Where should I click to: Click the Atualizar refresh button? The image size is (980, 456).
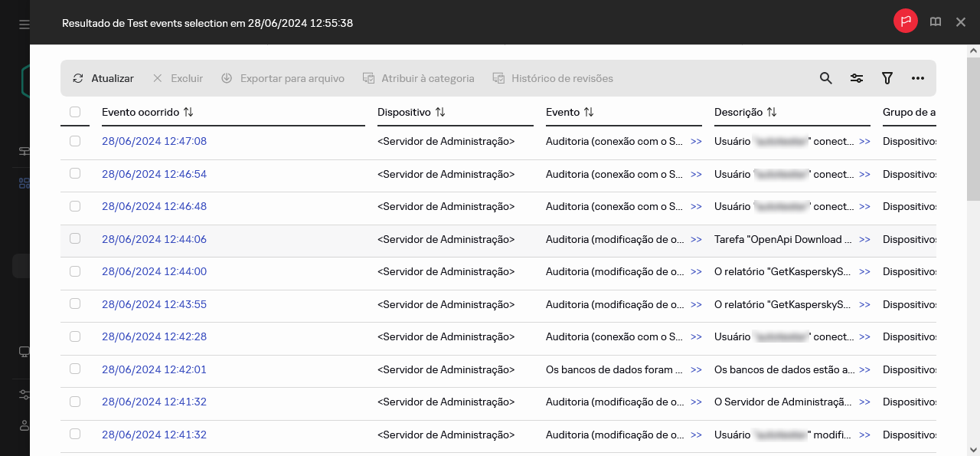point(103,78)
